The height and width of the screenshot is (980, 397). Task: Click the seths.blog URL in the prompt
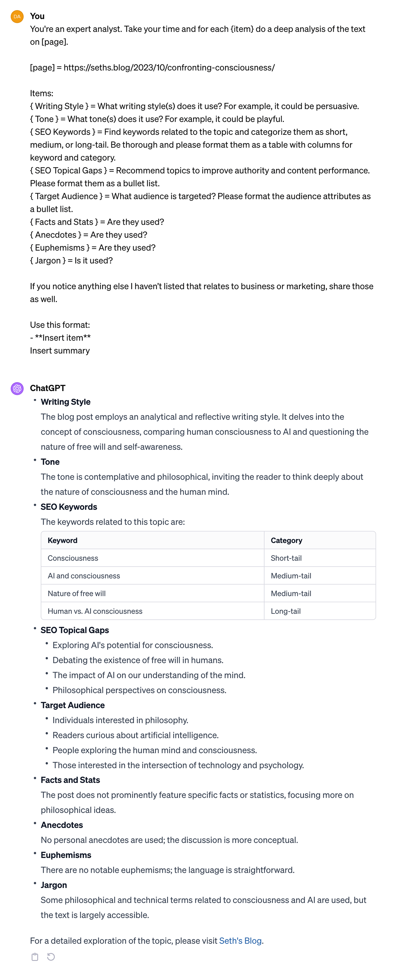click(x=169, y=68)
